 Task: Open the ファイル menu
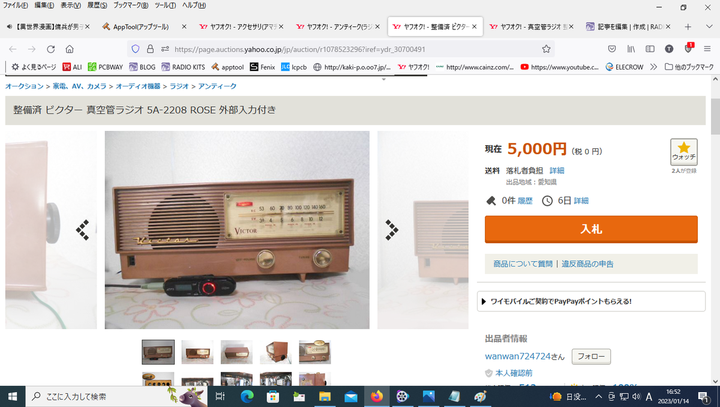[x=15, y=6]
